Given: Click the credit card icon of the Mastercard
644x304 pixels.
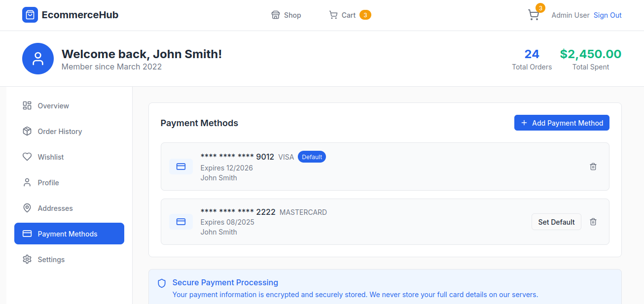Looking at the screenshot, I should coord(181,222).
